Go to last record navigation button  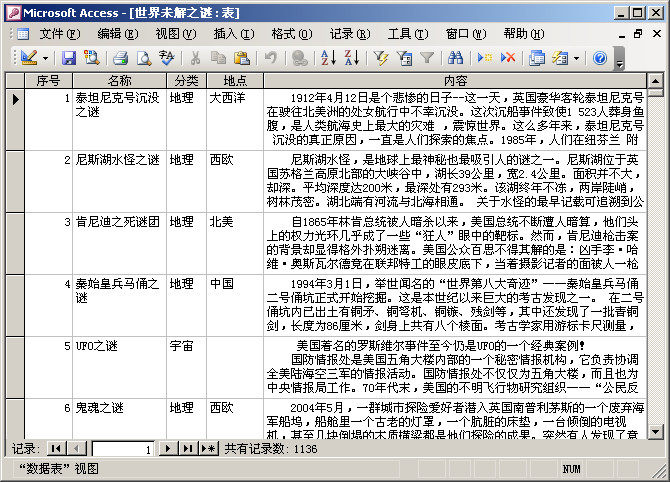(x=188, y=449)
